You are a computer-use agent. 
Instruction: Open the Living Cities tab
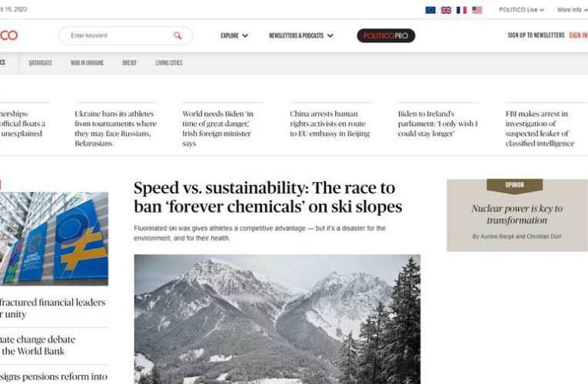tap(169, 63)
